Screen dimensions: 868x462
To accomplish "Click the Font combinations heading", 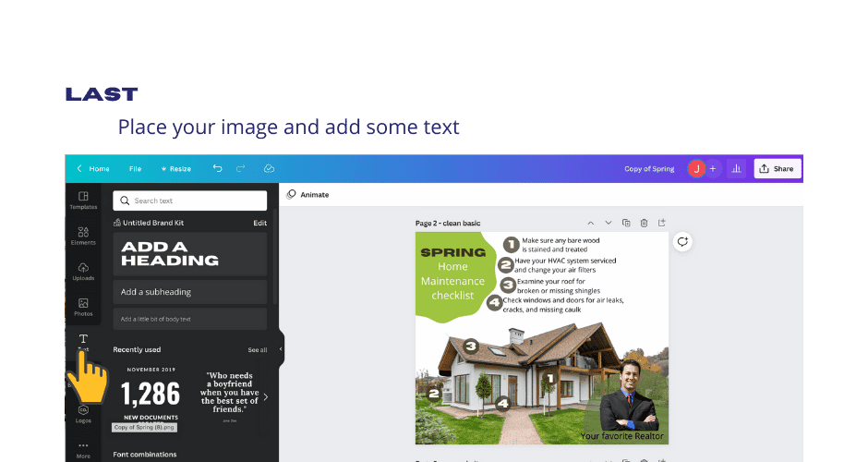I will (144, 455).
